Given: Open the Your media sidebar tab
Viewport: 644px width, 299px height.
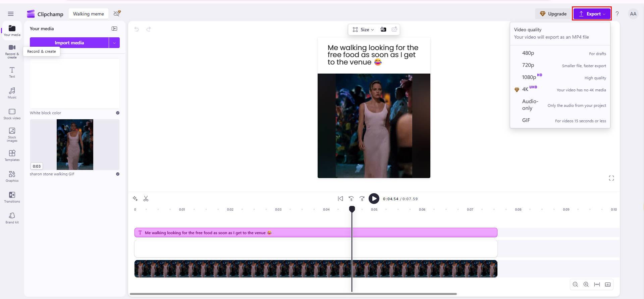Looking at the screenshot, I should coord(12,30).
